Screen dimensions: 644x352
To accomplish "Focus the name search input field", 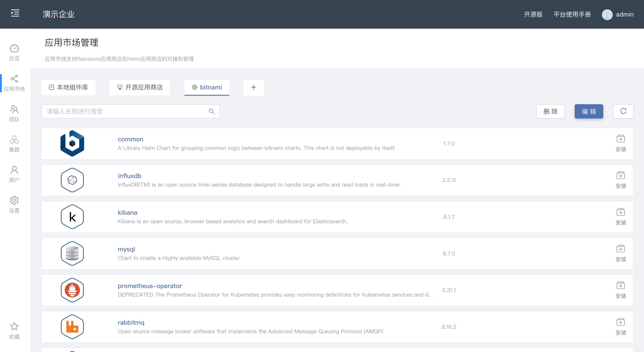I will click(125, 111).
